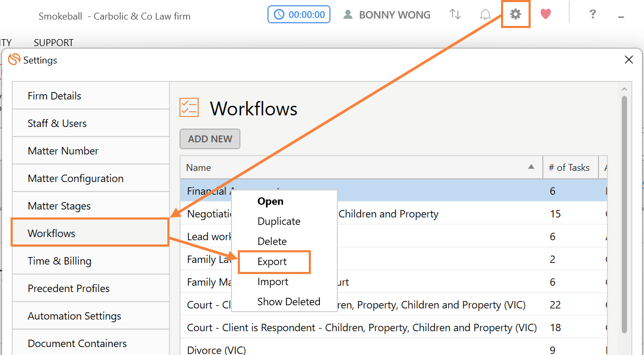Click the sync arrows icon
The image size is (644, 355).
[455, 14]
